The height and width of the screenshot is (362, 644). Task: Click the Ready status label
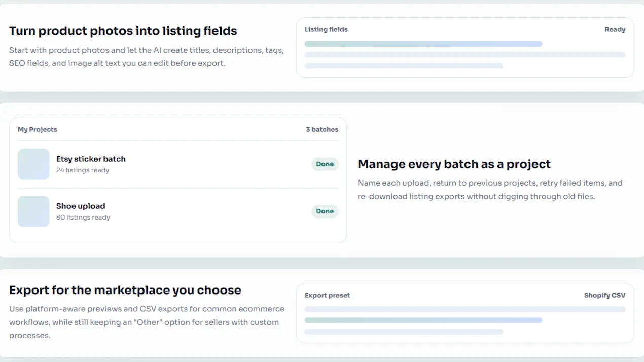615,29
